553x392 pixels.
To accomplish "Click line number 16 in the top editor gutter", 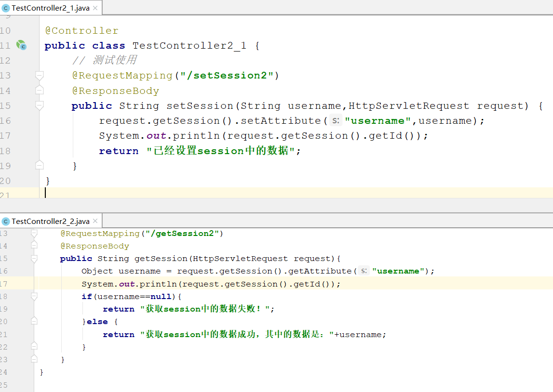I will [x=5, y=121].
